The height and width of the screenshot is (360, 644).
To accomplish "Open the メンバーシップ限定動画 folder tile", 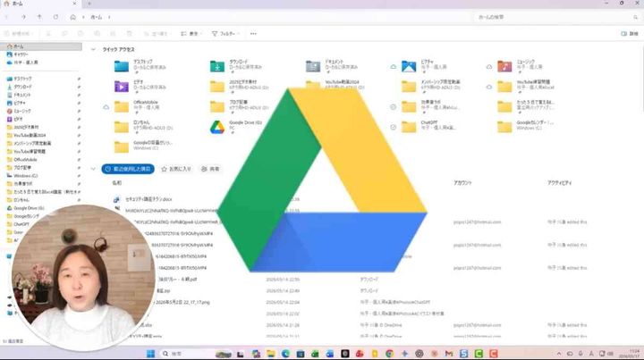I will click(430, 86).
